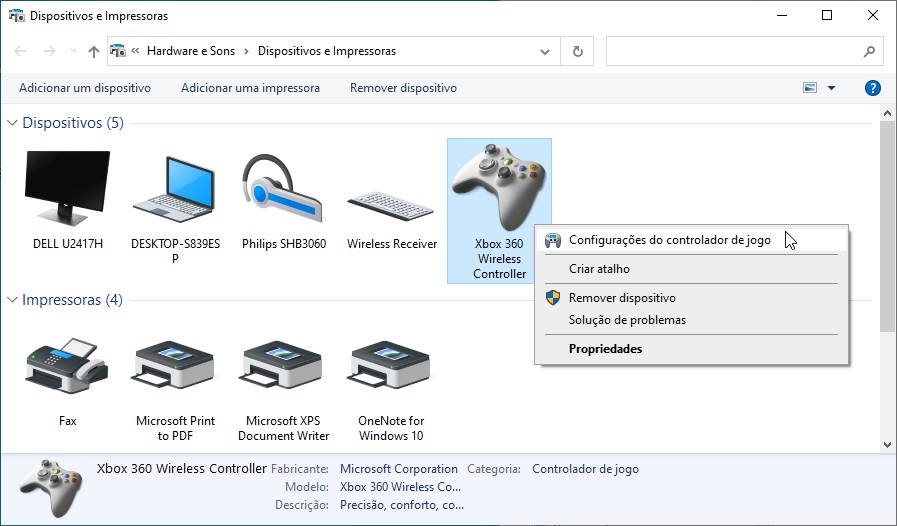Click the help question mark icon
897x526 pixels.
point(872,88)
